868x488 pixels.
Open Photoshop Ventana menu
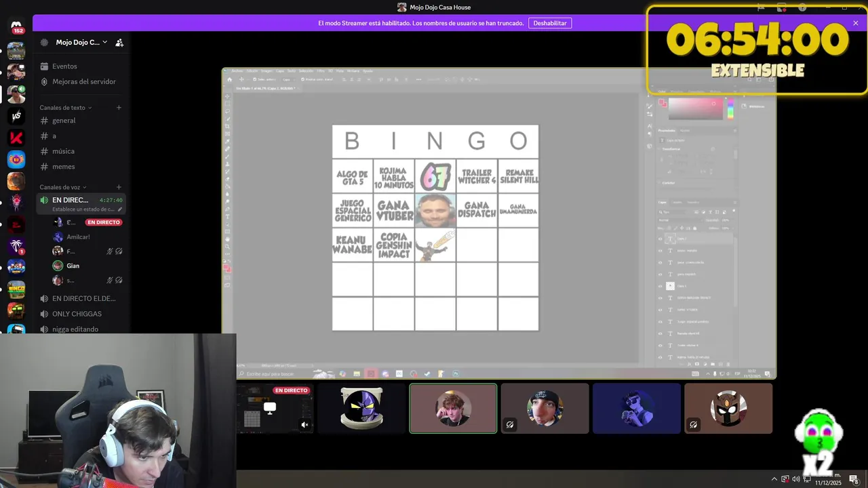pyautogui.click(x=353, y=71)
